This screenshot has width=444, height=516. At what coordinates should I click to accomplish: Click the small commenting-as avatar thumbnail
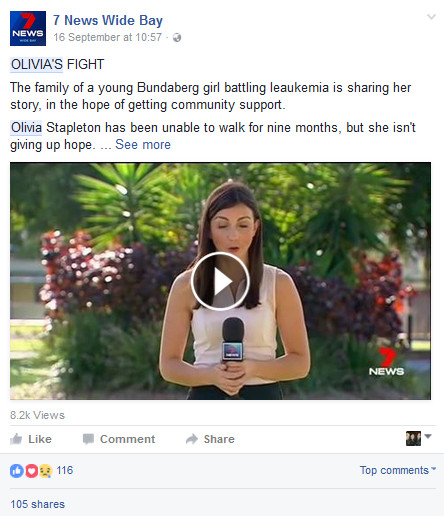tap(413, 438)
